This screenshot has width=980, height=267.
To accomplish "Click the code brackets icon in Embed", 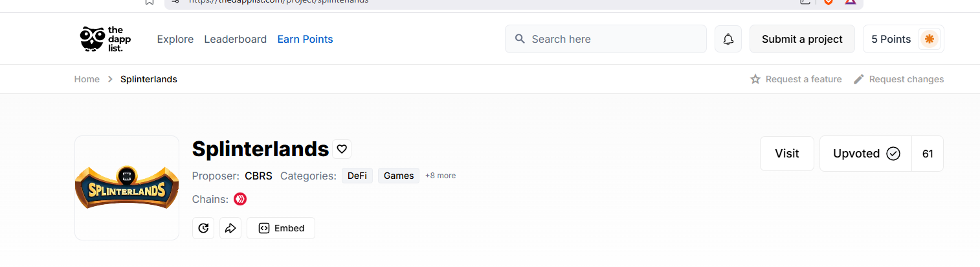I will [x=263, y=228].
